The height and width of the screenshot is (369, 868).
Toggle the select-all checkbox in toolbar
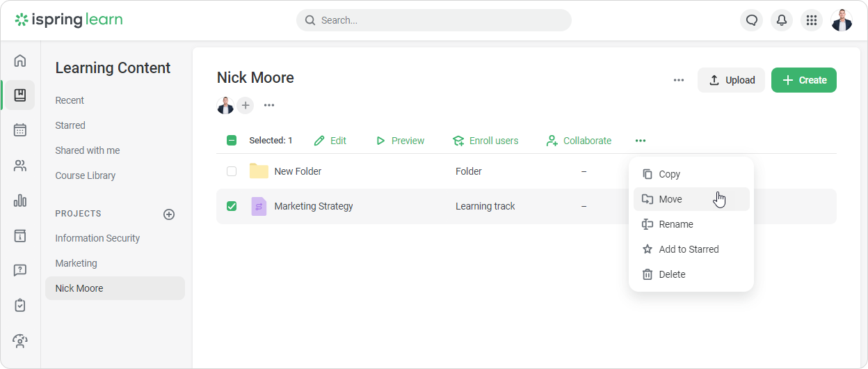pyautogui.click(x=232, y=141)
